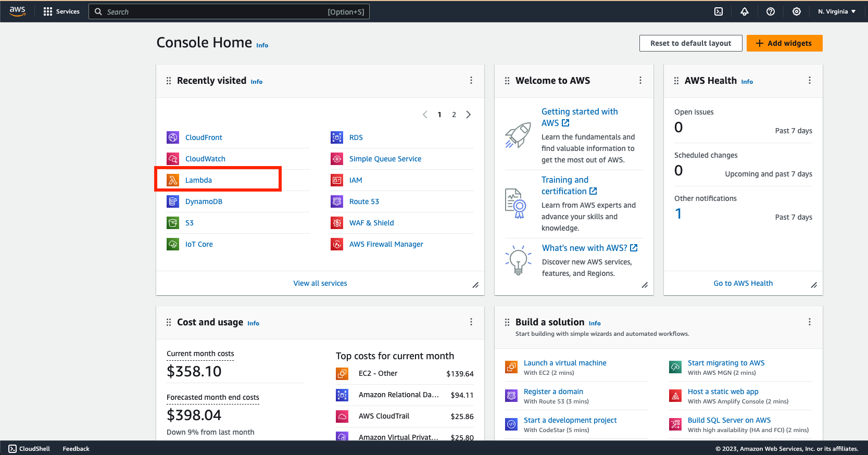The width and height of the screenshot is (868, 455).
Task: Click View all services
Action: point(320,283)
